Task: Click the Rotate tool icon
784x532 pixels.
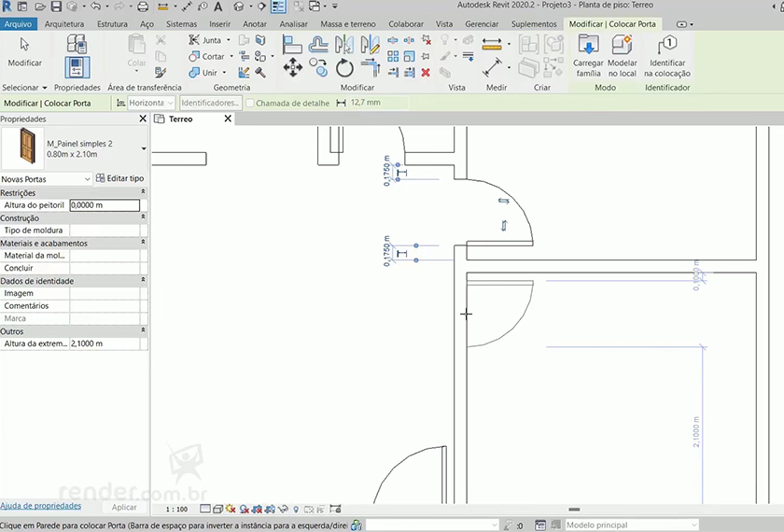Action: point(344,67)
